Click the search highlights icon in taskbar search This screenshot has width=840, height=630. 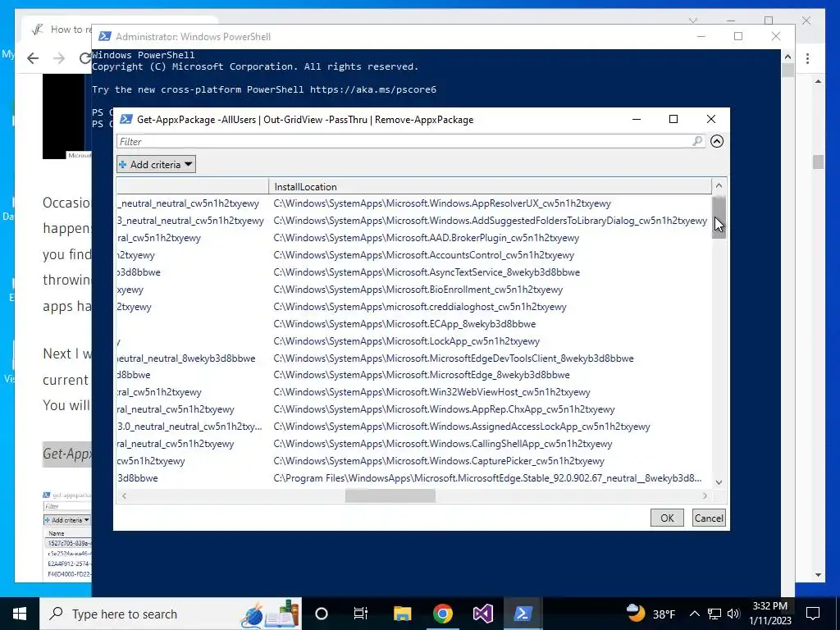pos(269,614)
